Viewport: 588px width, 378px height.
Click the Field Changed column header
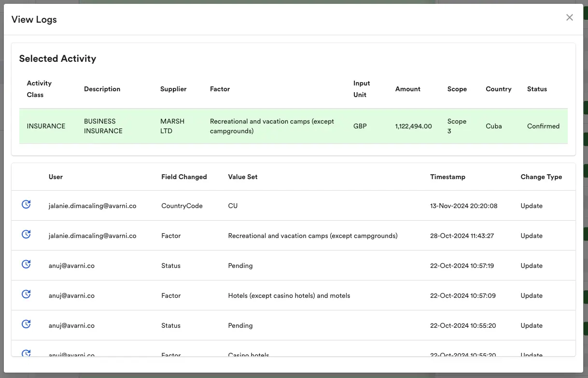(x=184, y=177)
